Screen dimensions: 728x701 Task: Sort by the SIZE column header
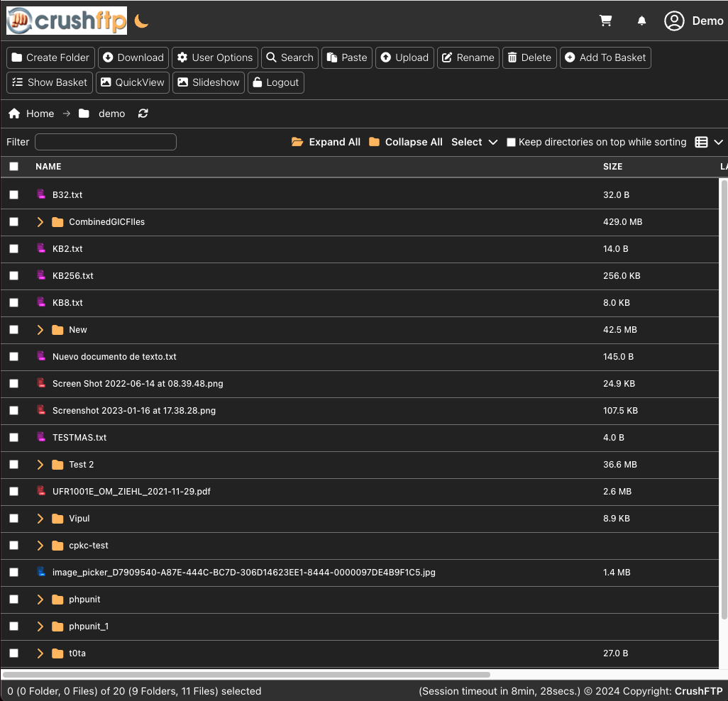coord(612,167)
